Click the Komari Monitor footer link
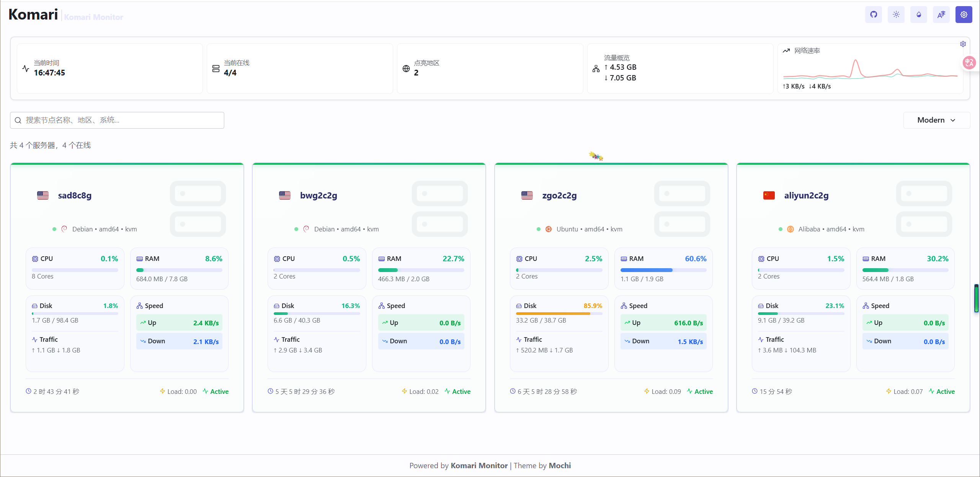The image size is (980, 477). point(479,466)
